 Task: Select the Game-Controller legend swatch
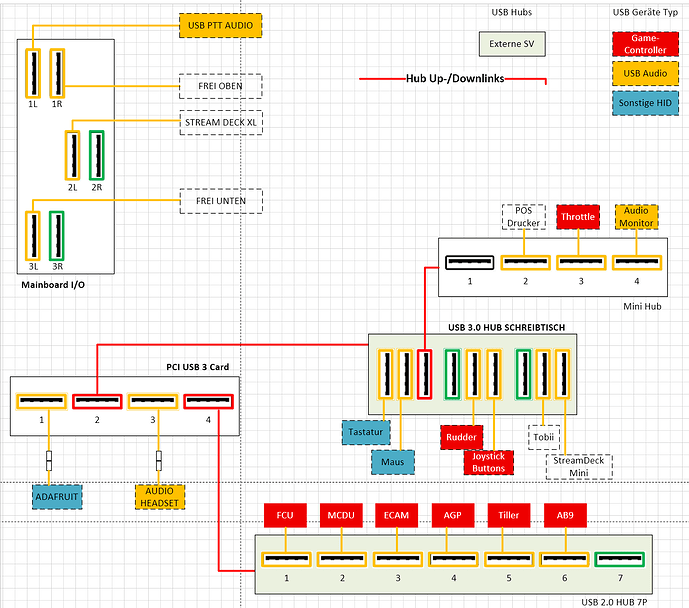tap(645, 44)
